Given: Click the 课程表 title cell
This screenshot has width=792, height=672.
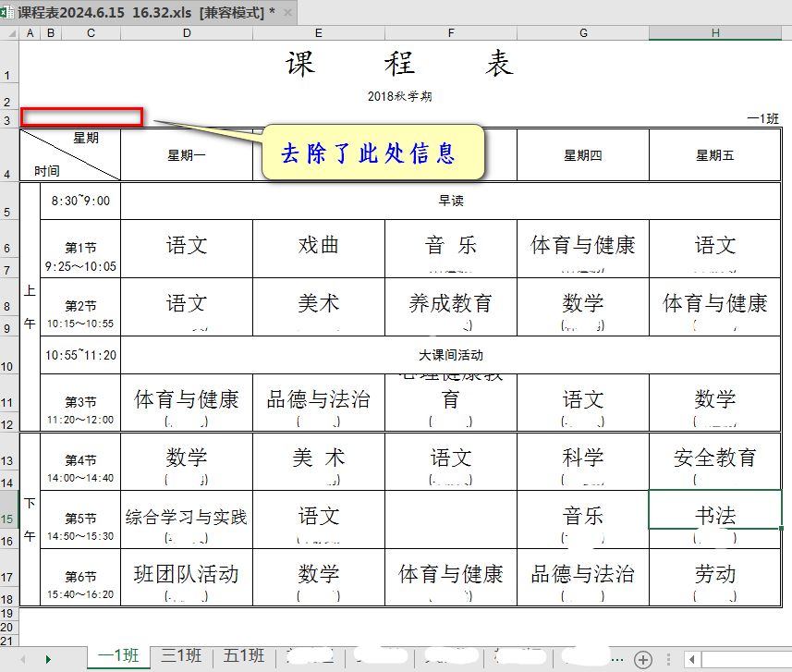Looking at the screenshot, I should (399, 65).
